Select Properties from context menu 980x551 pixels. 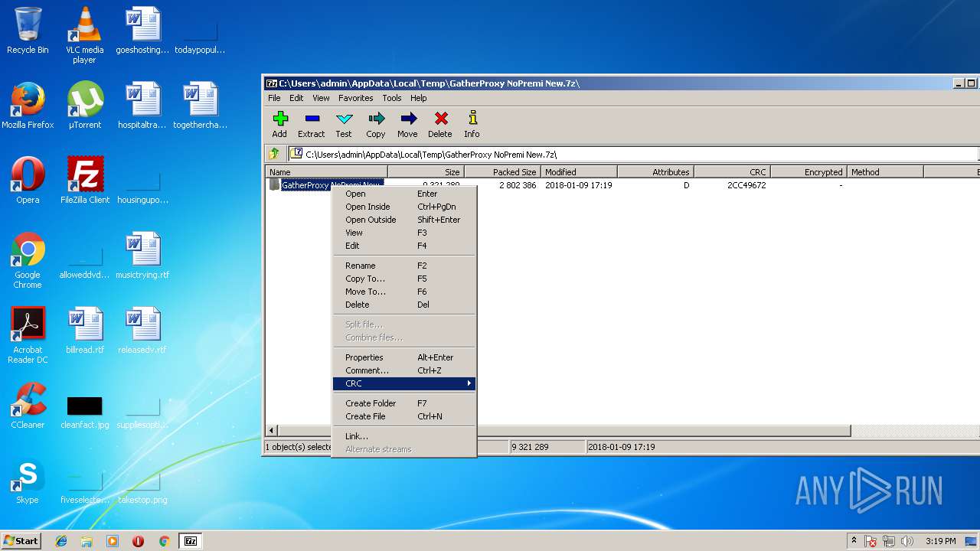click(404, 357)
